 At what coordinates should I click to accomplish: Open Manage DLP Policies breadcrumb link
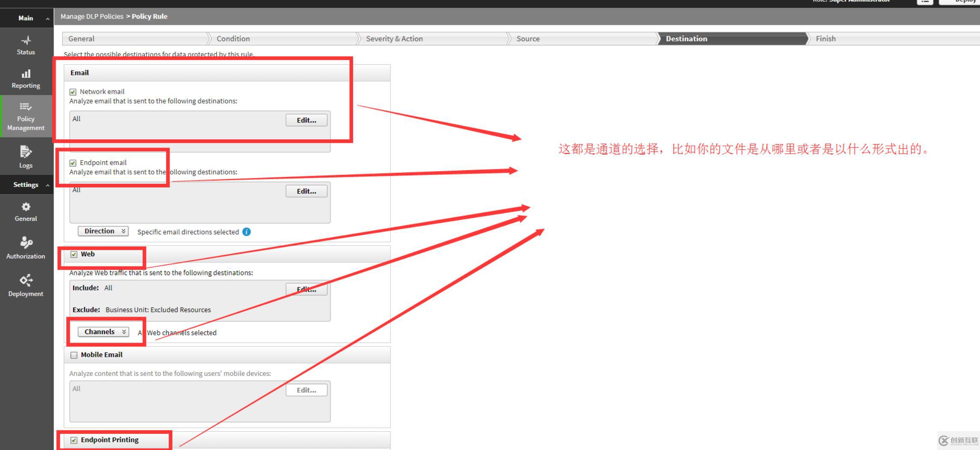point(91,16)
